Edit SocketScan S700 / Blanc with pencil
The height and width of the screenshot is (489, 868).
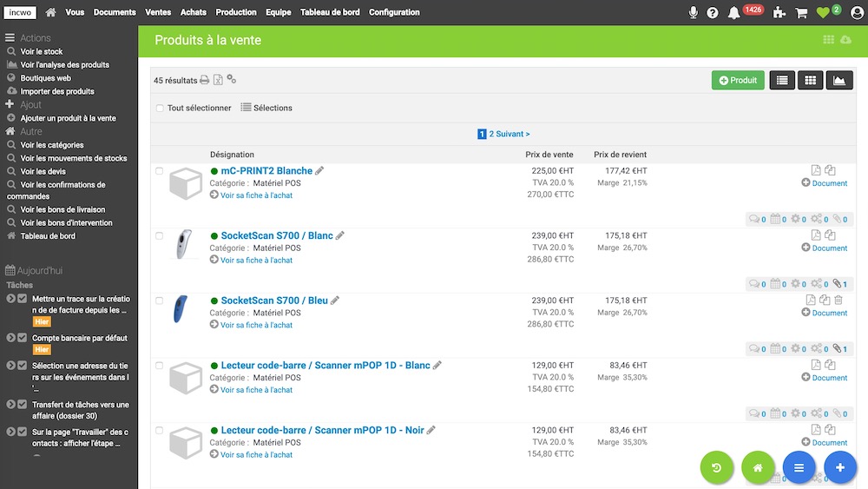tap(340, 235)
